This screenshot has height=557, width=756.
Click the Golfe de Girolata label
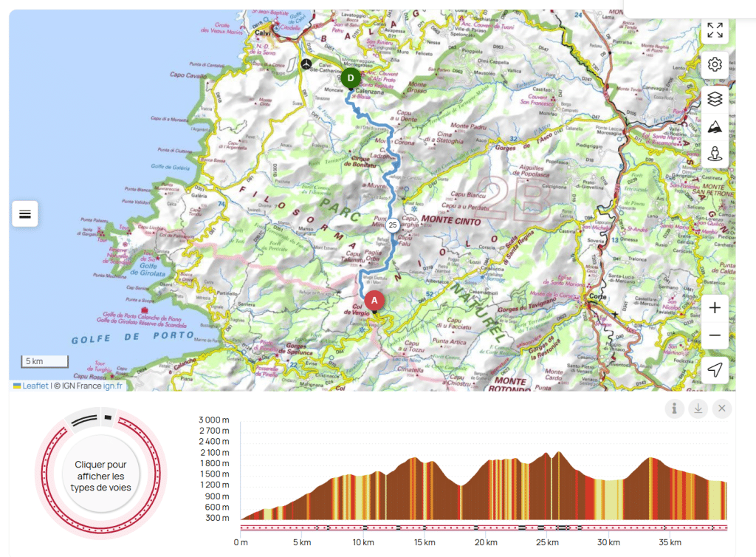(x=148, y=270)
